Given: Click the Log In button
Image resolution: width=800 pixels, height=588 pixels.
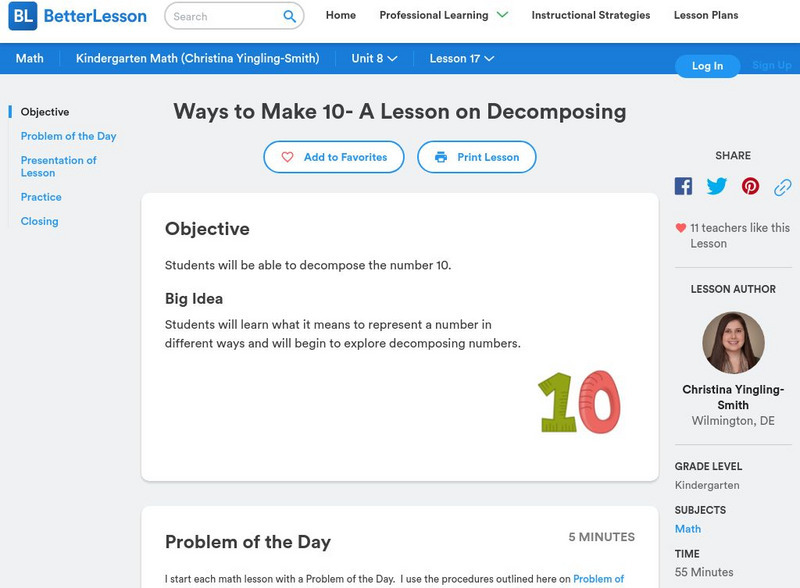Looking at the screenshot, I should (x=707, y=66).
